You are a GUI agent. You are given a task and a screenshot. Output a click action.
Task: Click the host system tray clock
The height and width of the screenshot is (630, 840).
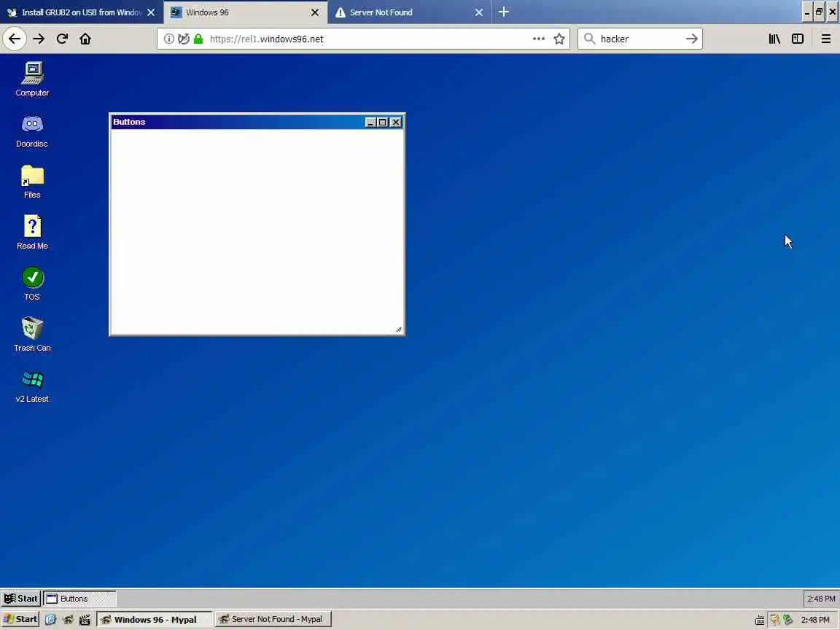tap(814, 620)
